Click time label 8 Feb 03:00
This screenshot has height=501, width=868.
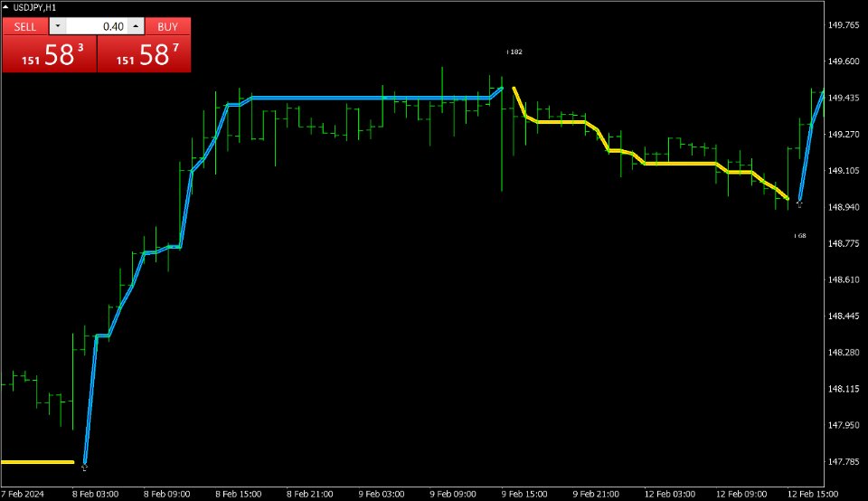(x=95, y=494)
